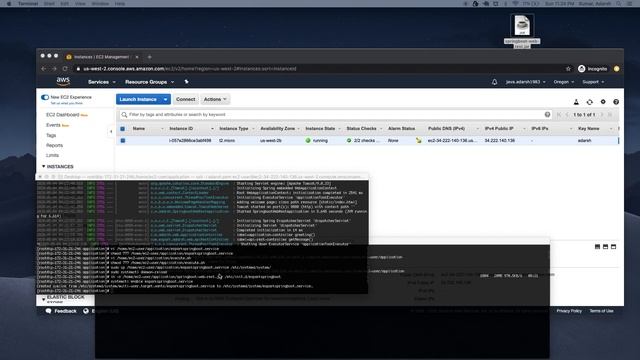640x360 pixels.
Task: Open the notifications bell in AWS console
Action: (x=494, y=82)
